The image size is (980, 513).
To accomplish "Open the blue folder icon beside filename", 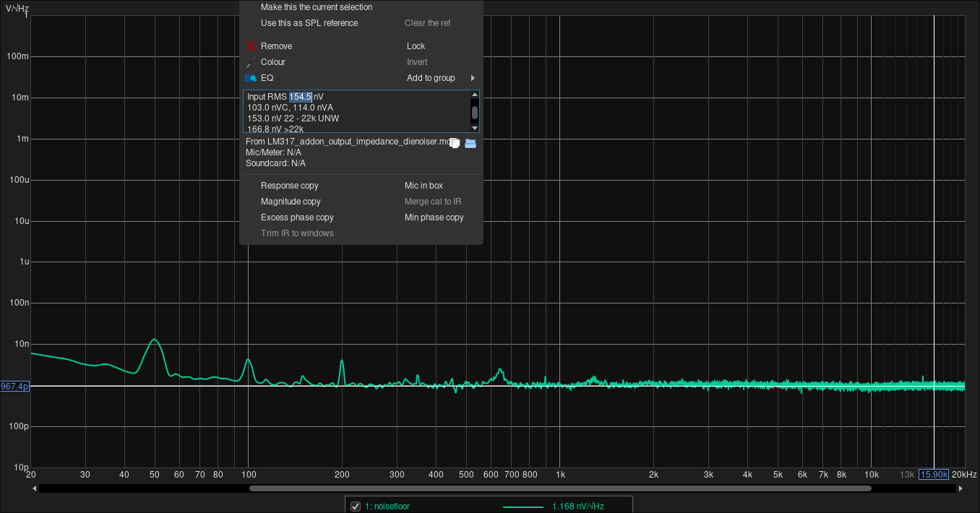I will (x=470, y=143).
